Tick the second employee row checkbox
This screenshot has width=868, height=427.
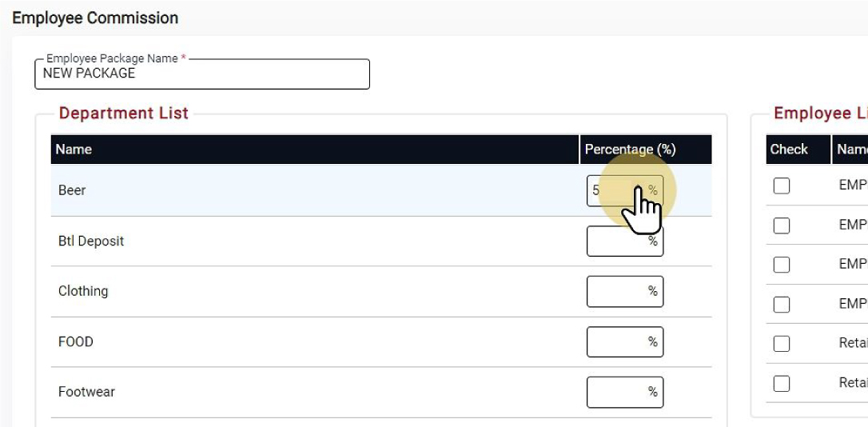pyautogui.click(x=782, y=225)
